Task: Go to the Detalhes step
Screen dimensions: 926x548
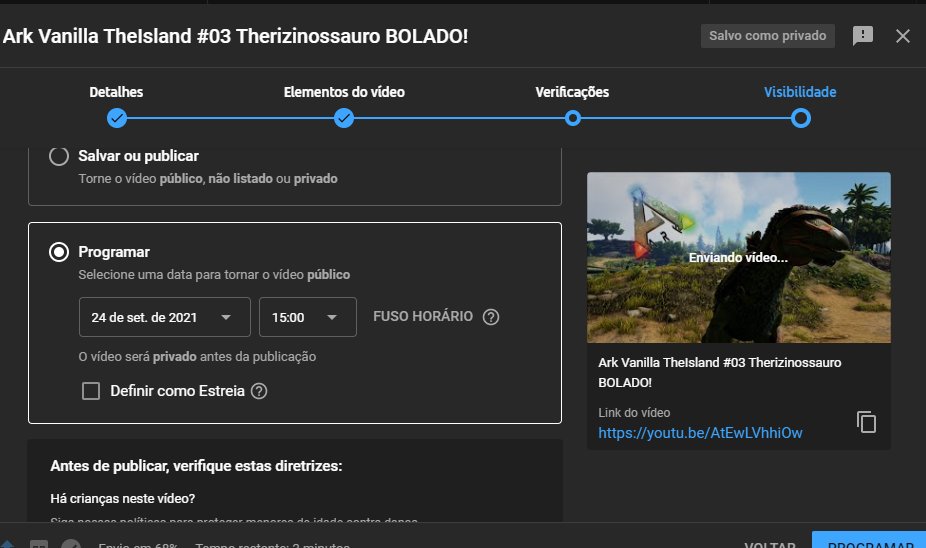Action: (116, 118)
